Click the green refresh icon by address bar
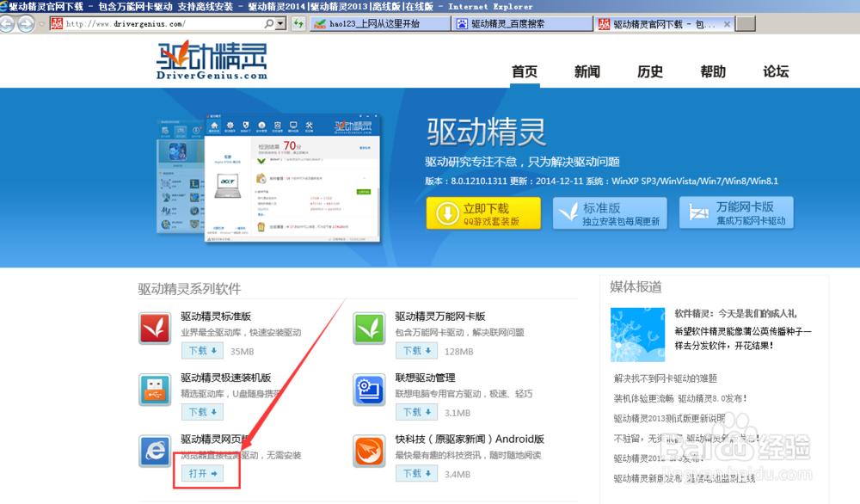860x504 pixels. (298, 23)
